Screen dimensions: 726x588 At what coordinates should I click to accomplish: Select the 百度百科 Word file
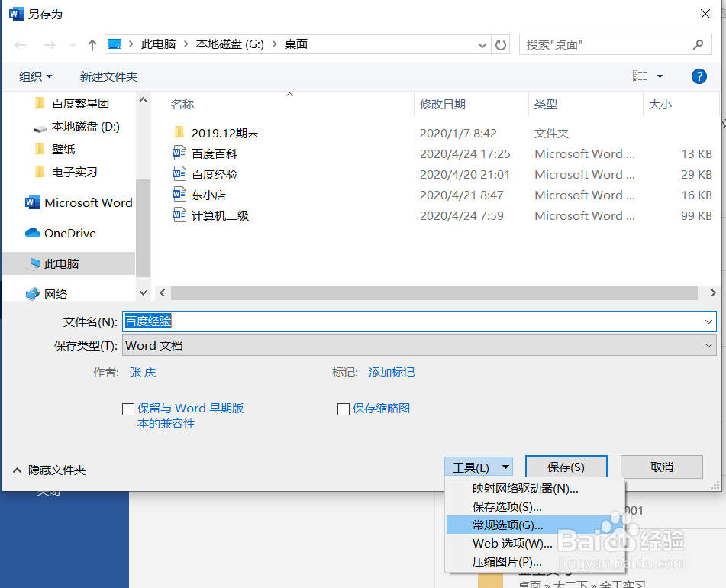pos(215,153)
